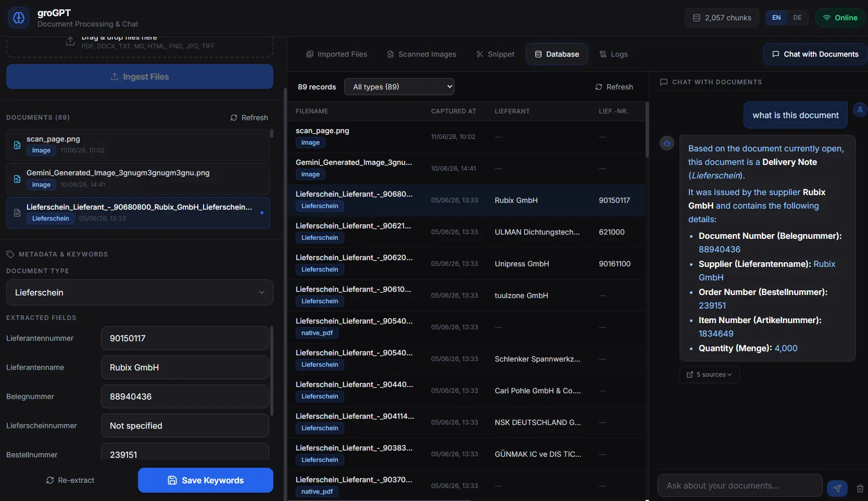Image resolution: width=868 pixels, height=501 pixels.
Task: Click the Lieferscheinnummer field Not specified
Action: 185,426
